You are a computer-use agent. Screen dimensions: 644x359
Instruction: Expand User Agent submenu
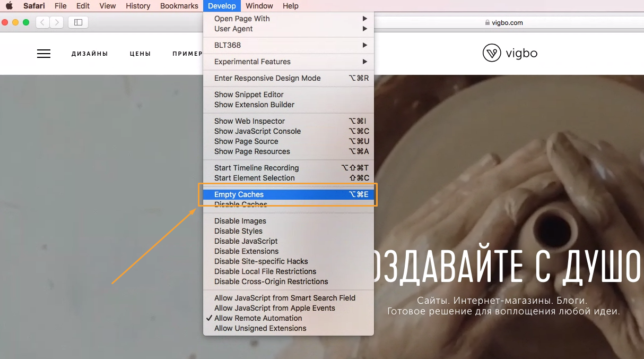point(289,29)
